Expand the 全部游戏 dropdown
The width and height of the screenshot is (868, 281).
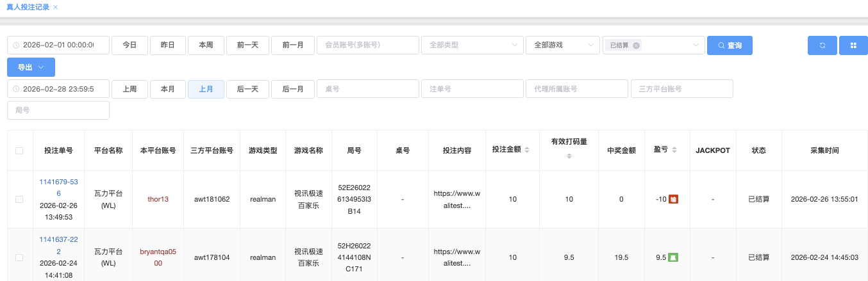click(562, 45)
